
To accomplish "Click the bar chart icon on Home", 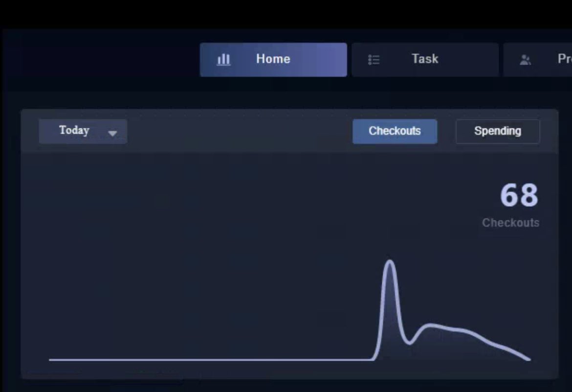I will coord(223,60).
